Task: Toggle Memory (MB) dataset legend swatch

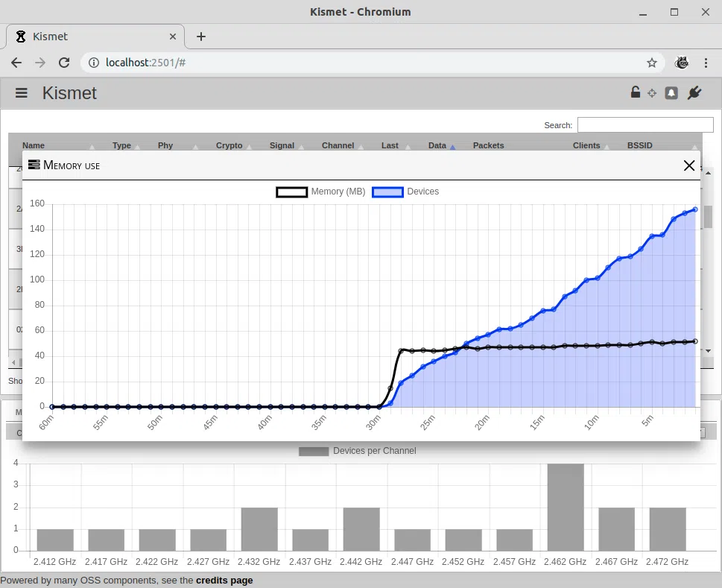Action: tap(291, 192)
